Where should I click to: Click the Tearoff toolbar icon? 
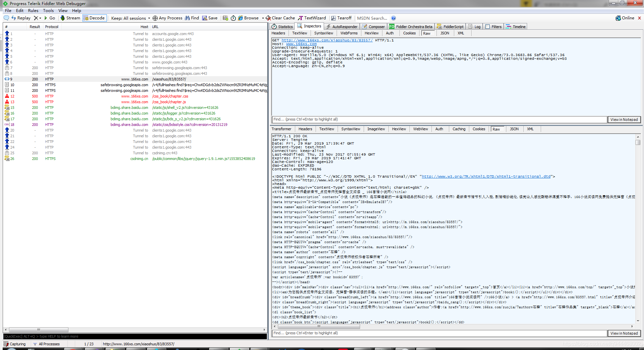coord(333,18)
